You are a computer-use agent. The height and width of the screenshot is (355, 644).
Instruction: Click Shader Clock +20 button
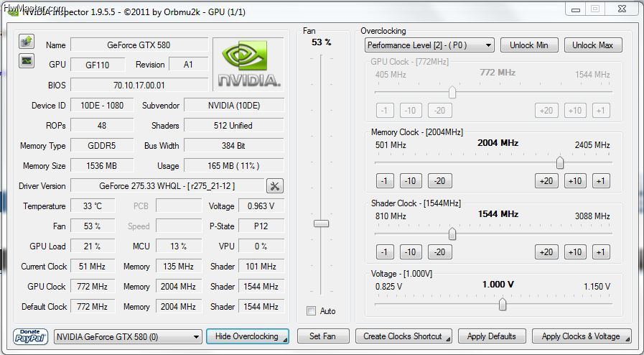point(546,252)
